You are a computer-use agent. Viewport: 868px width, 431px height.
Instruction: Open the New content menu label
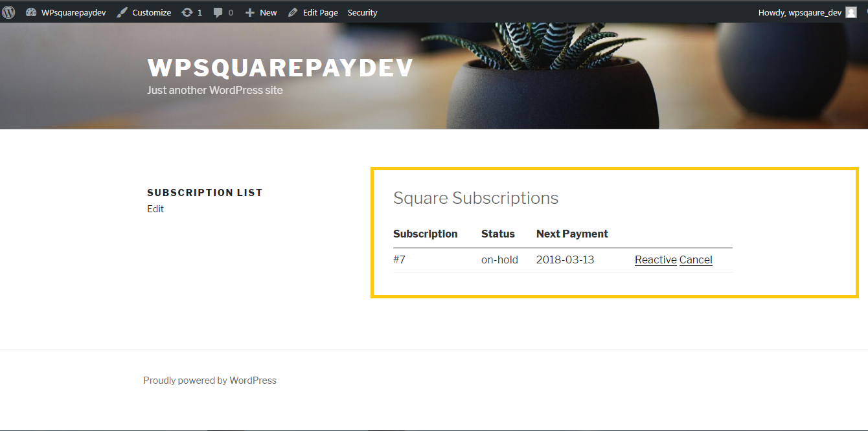[x=268, y=12]
